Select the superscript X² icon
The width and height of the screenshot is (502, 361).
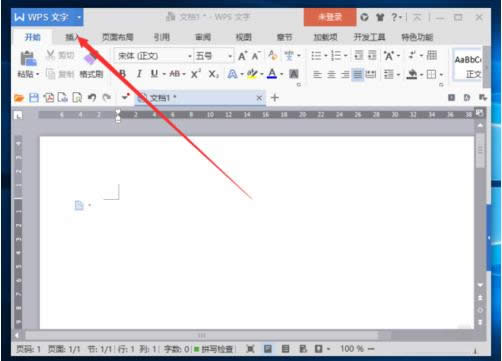(x=196, y=74)
